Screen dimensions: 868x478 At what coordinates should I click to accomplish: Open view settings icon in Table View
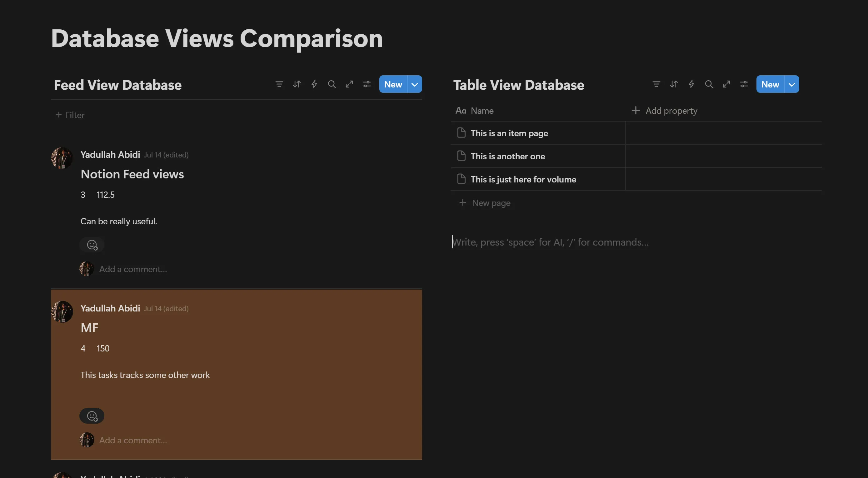pyautogui.click(x=744, y=84)
